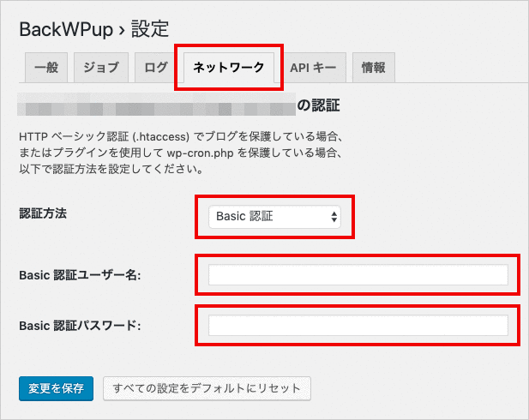Click the BackWPup › 設定 page heading
Viewport: 529px width, 420px height.
[93, 29]
